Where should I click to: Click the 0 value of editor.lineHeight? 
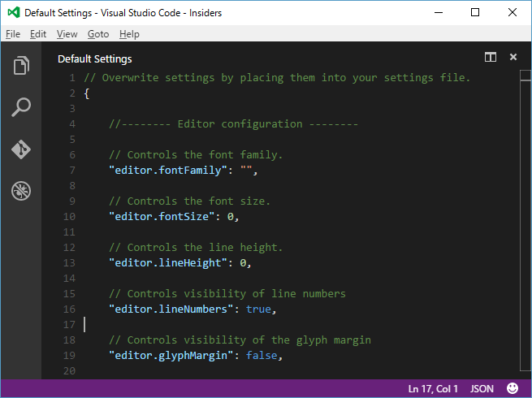click(243, 262)
